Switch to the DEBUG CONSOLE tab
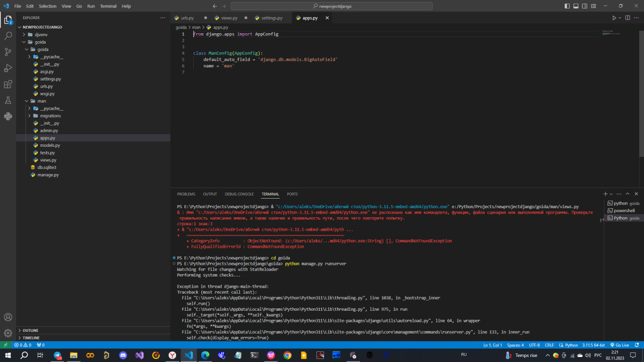Image resolution: width=644 pixels, height=362 pixels. point(239,194)
